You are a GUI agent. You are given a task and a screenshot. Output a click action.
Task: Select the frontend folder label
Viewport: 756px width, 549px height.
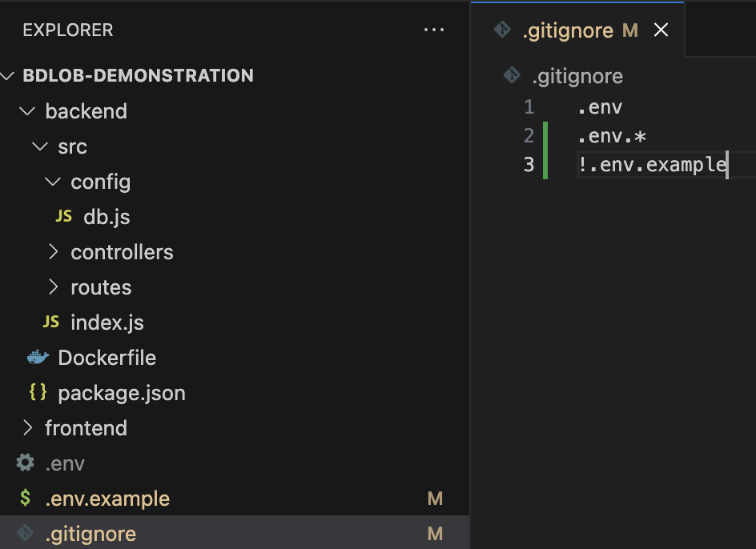pos(86,428)
